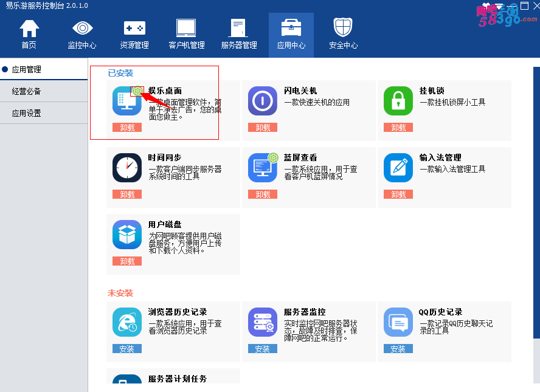
Task: Select 应用管理 in the sidebar
Action: click(44, 69)
